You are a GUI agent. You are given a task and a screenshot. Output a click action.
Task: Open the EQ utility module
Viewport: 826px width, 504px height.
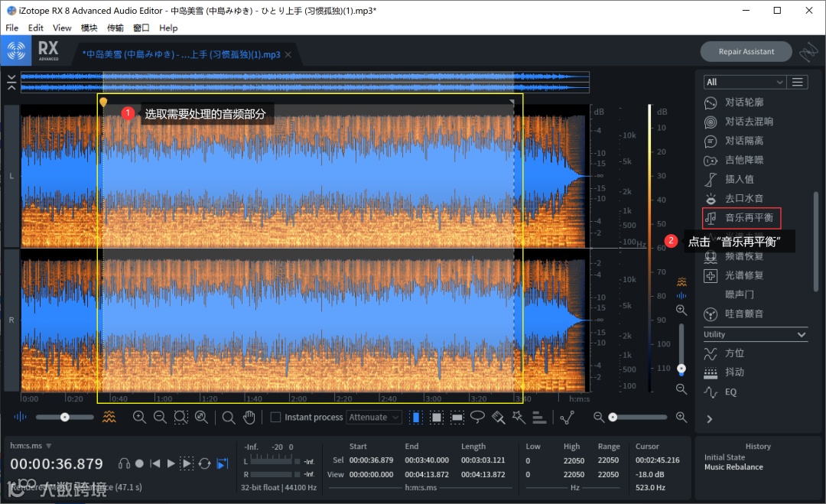point(730,392)
